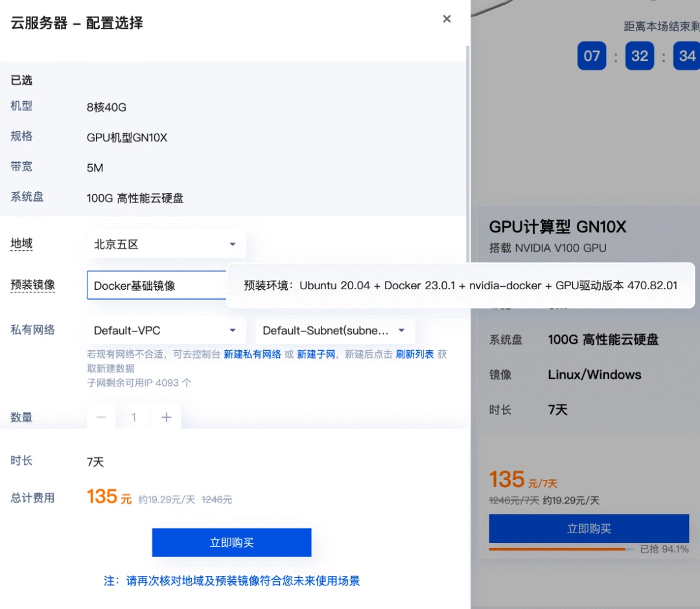Open the Default-VPC private network dropdown
700x609 pixels.
[x=165, y=330]
